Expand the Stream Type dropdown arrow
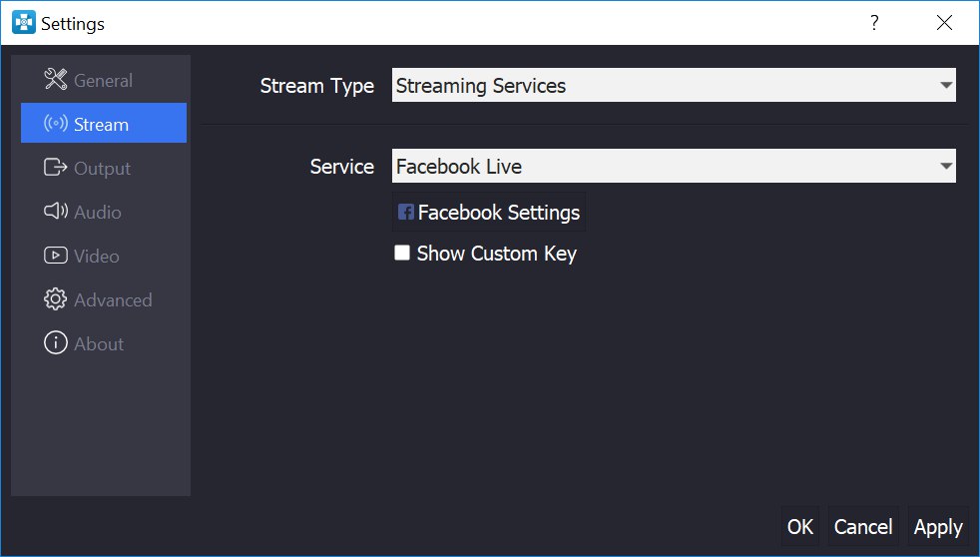The width and height of the screenshot is (980, 557). click(946, 85)
